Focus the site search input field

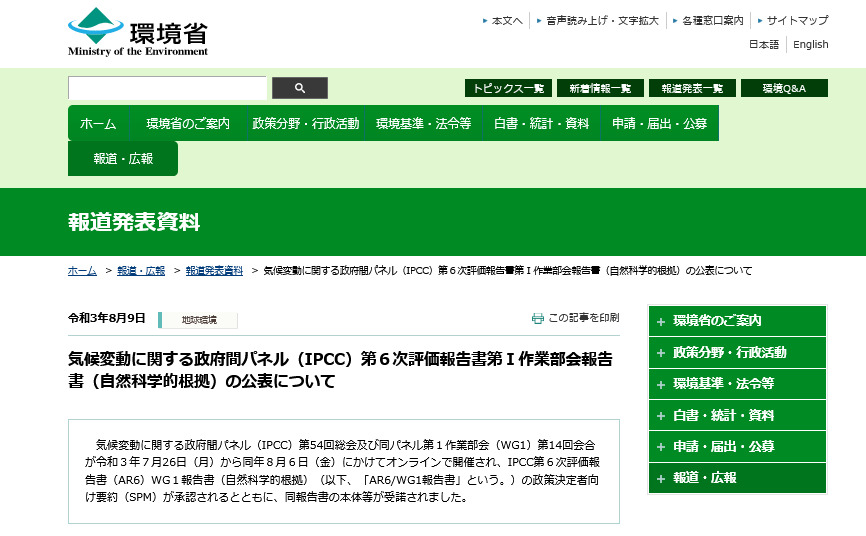pos(167,88)
